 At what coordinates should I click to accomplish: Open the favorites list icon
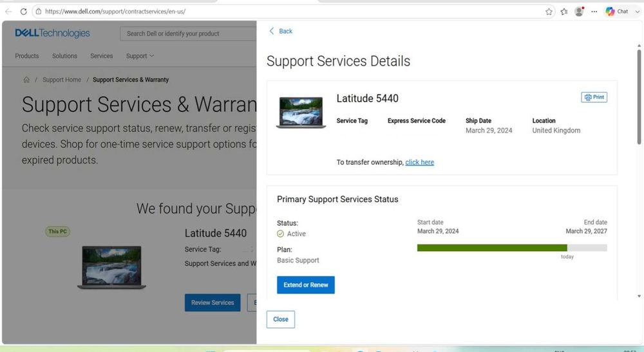[564, 12]
